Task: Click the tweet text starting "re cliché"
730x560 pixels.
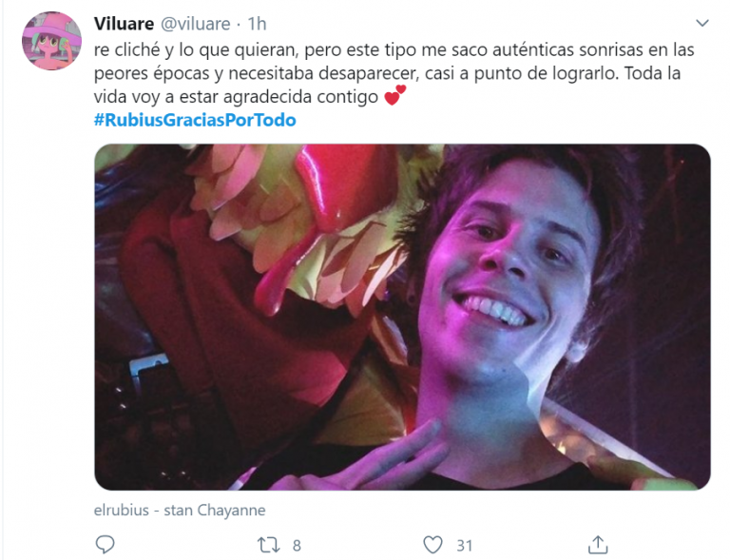Action: tap(394, 72)
